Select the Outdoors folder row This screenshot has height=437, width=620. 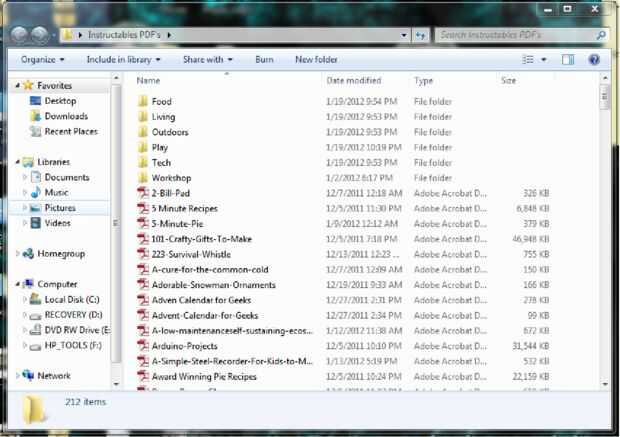click(343, 132)
